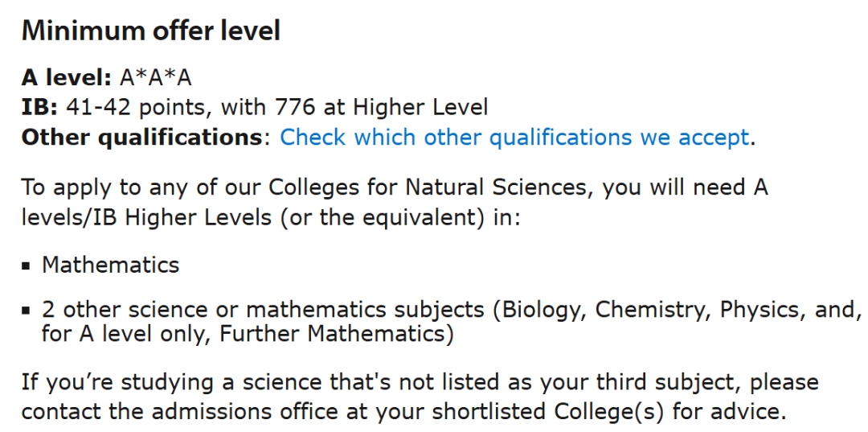
Task: Click the word Biology in the list
Action: pos(543,310)
